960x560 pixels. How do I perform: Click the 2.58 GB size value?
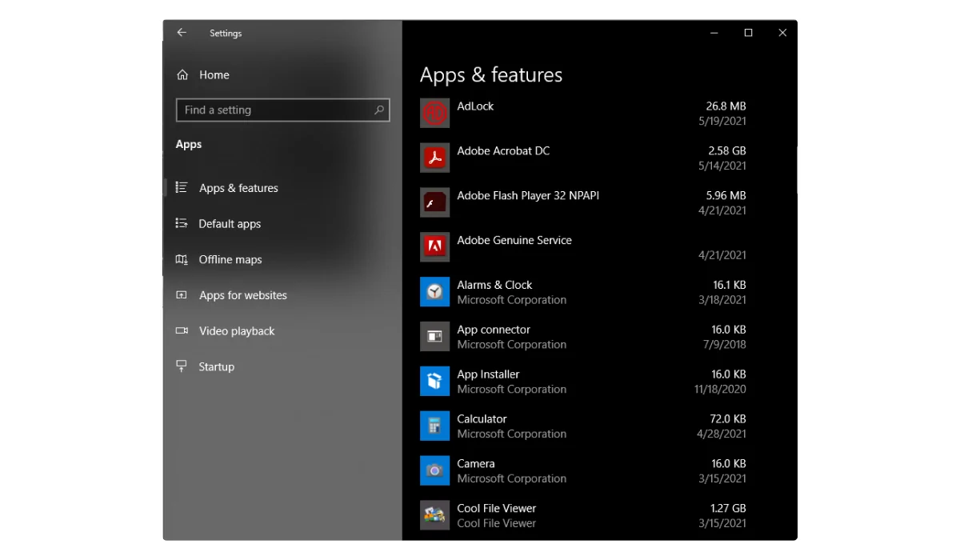(727, 150)
